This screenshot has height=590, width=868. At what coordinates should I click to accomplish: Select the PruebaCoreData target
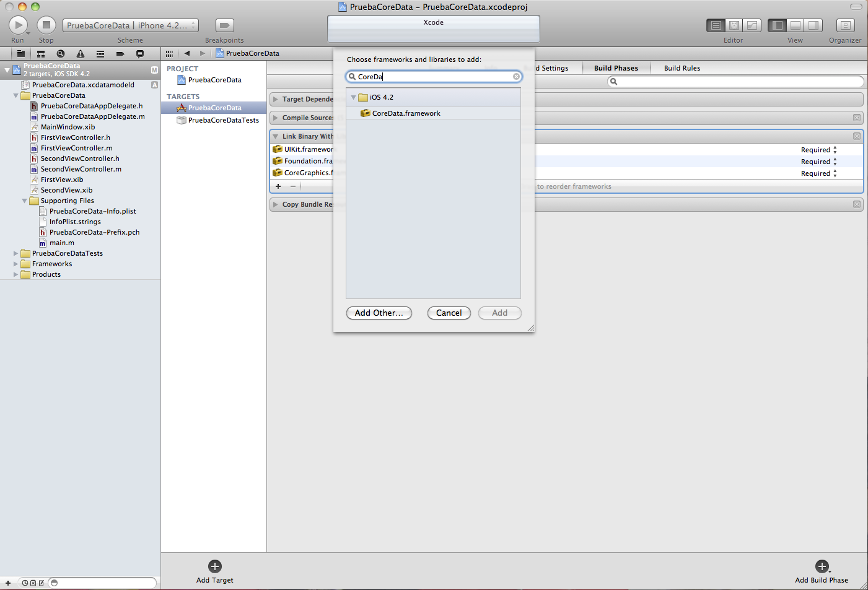214,108
